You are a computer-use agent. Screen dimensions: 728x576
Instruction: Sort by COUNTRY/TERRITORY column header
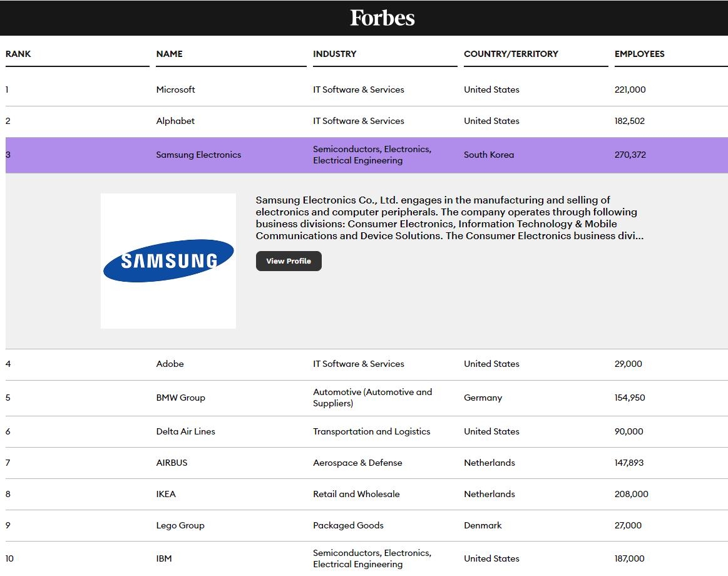coord(511,54)
